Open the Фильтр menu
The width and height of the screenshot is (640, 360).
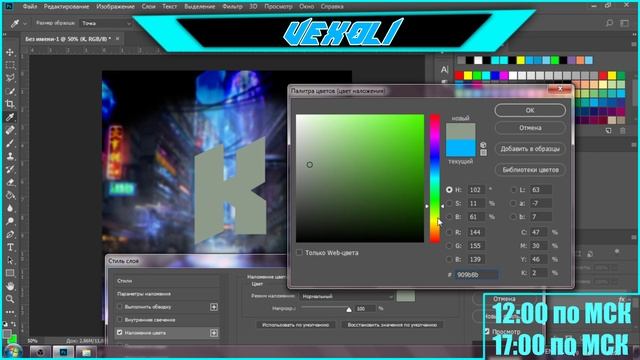(x=232, y=7)
